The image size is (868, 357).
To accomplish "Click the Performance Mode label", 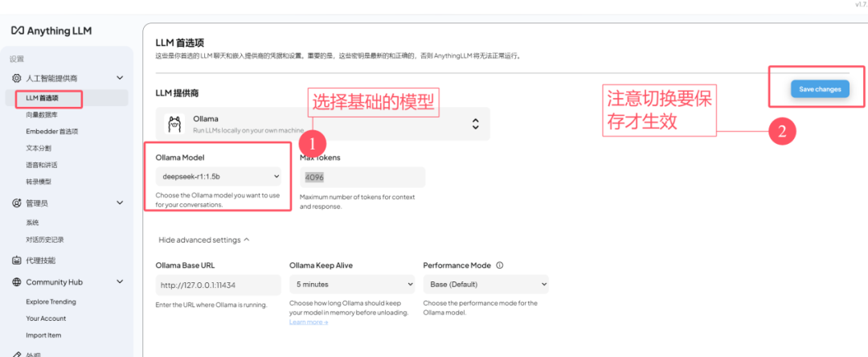I will tap(457, 265).
